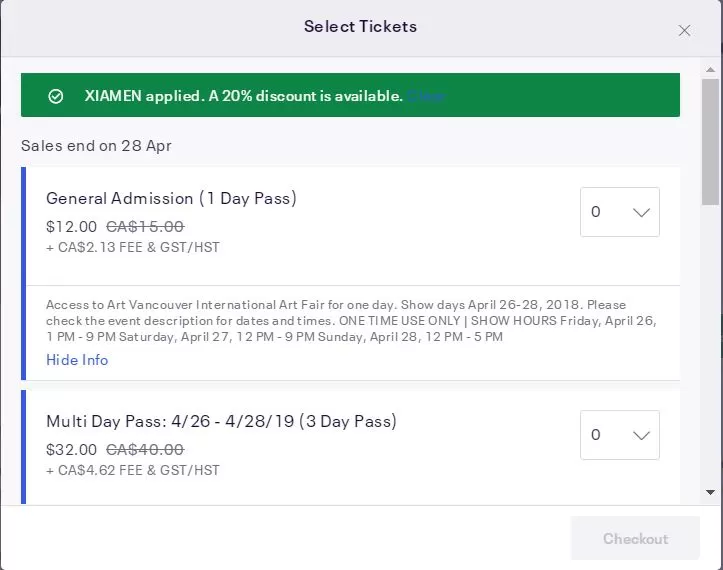This screenshot has width=723, height=570.
Task: Click chevron arrow beside Multi Day Pass quantity
Action: 641,435
